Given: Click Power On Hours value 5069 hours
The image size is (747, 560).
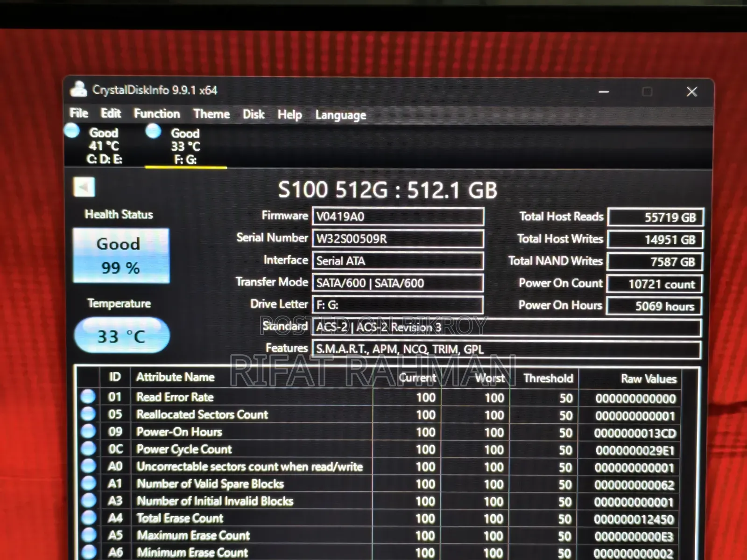Looking at the screenshot, I should (x=654, y=306).
